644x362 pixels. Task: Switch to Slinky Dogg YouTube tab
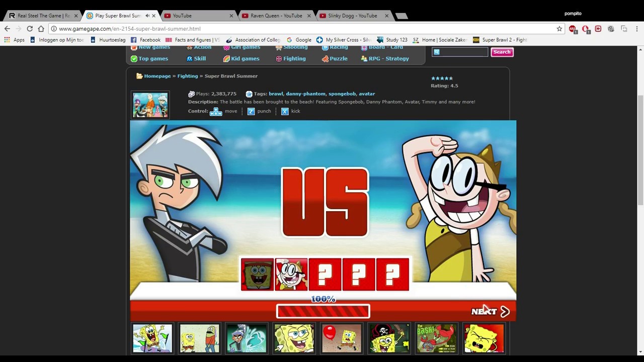coord(352,16)
